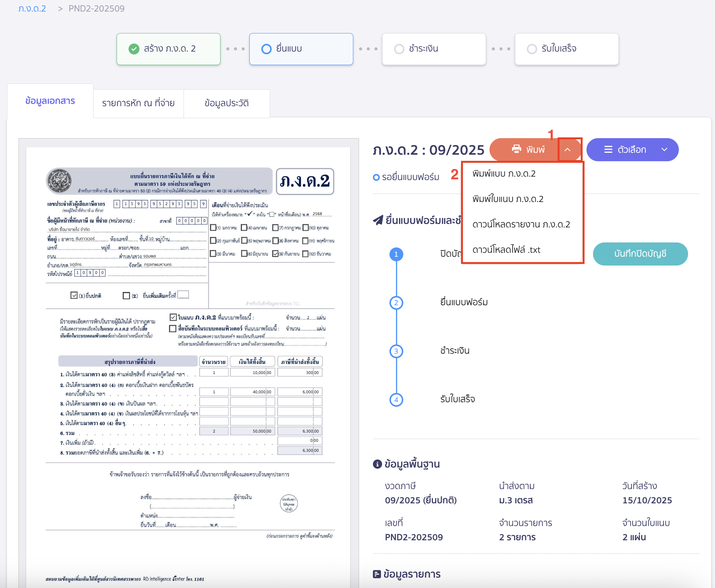Click step 4 circle for รับใบเสร็จ

[396, 399]
